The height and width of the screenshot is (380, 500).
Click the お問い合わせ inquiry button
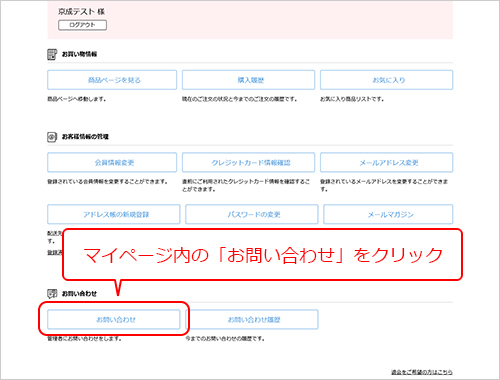[114, 320]
